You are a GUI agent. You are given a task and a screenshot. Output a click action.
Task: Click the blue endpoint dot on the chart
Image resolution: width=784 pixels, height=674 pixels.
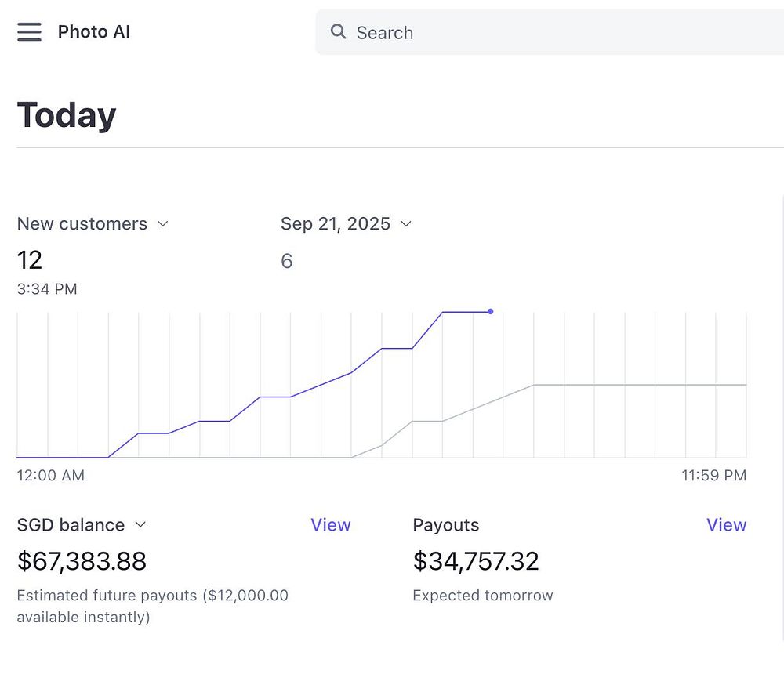click(491, 312)
